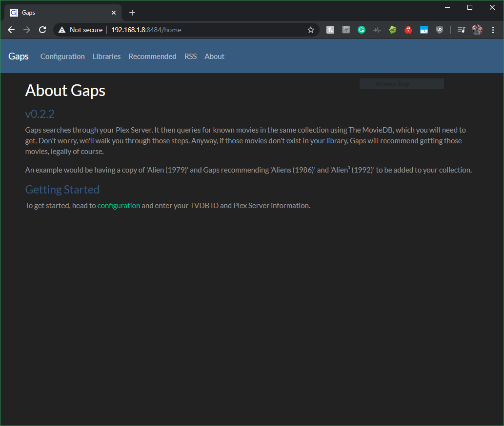
Task: Reload the Gaps page
Action: click(42, 30)
